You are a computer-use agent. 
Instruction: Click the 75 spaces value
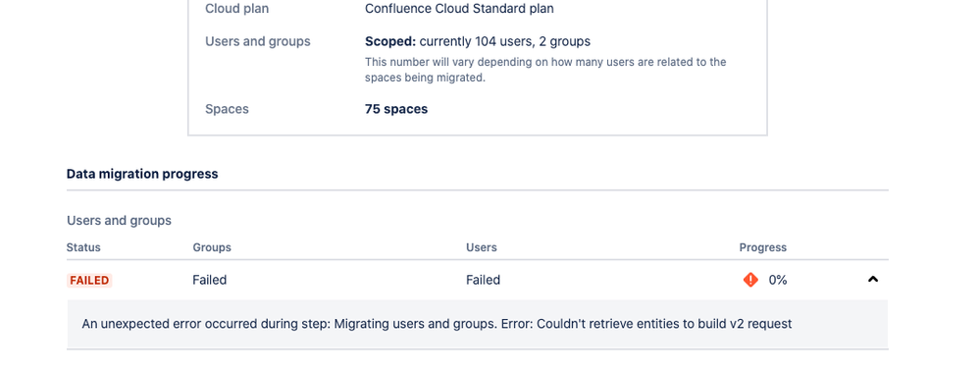click(x=396, y=109)
